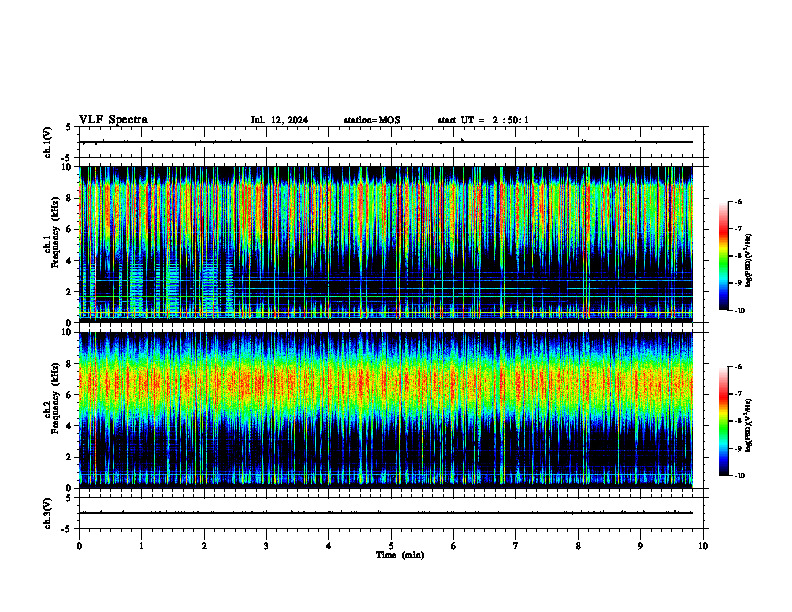Click the "start UT = 2:50:1" header text

483,120
